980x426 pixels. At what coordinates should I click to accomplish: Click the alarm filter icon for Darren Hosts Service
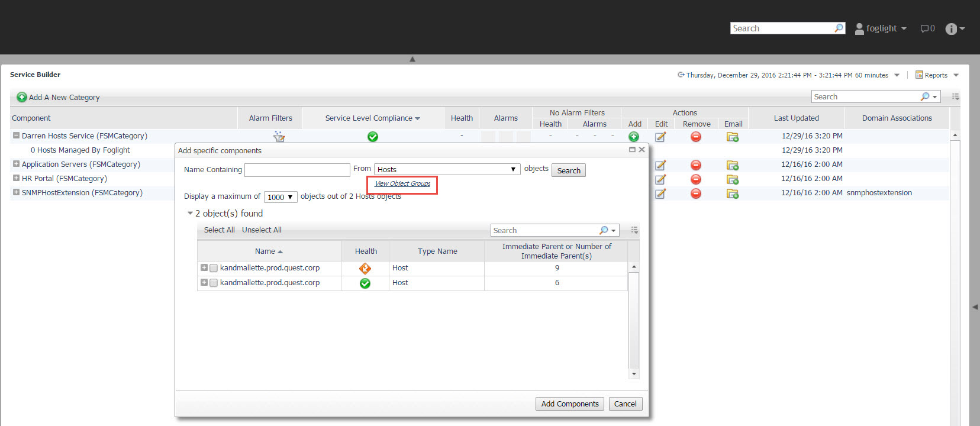point(279,137)
